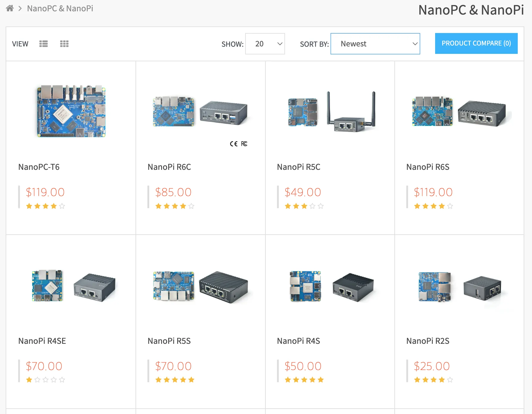Click the Product Compare (0) button
Screen dimensions: 532x414
(x=476, y=43)
